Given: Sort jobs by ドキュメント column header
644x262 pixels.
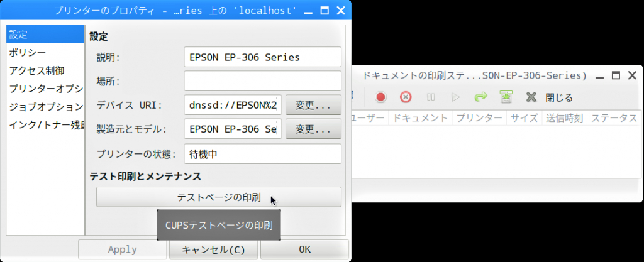Looking at the screenshot, I should (420, 118).
